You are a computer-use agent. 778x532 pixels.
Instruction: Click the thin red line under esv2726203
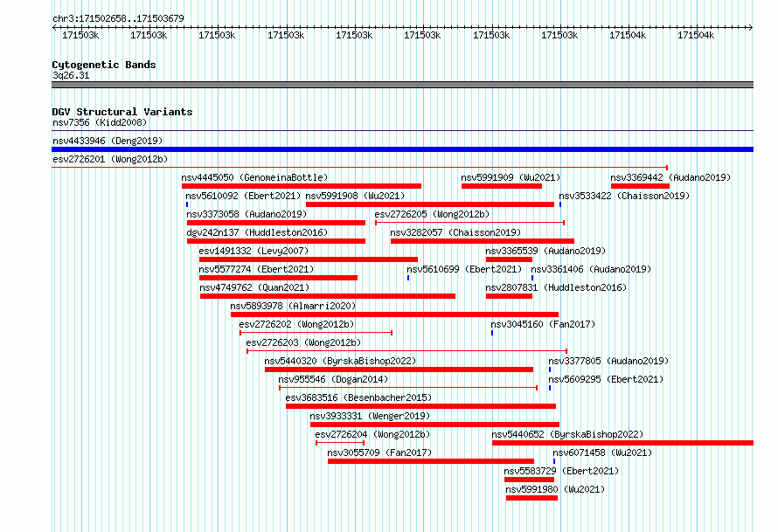click(x=406, y=351)
